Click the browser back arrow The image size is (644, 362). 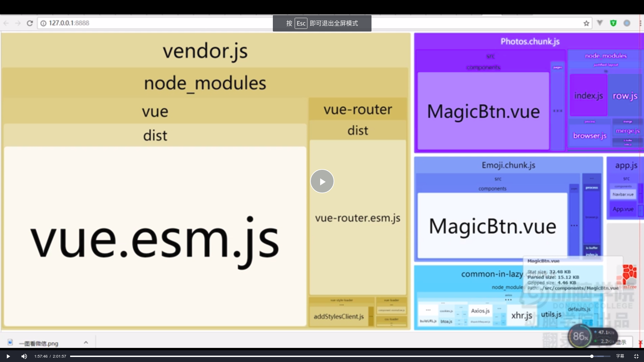click(x=6, y=23)
